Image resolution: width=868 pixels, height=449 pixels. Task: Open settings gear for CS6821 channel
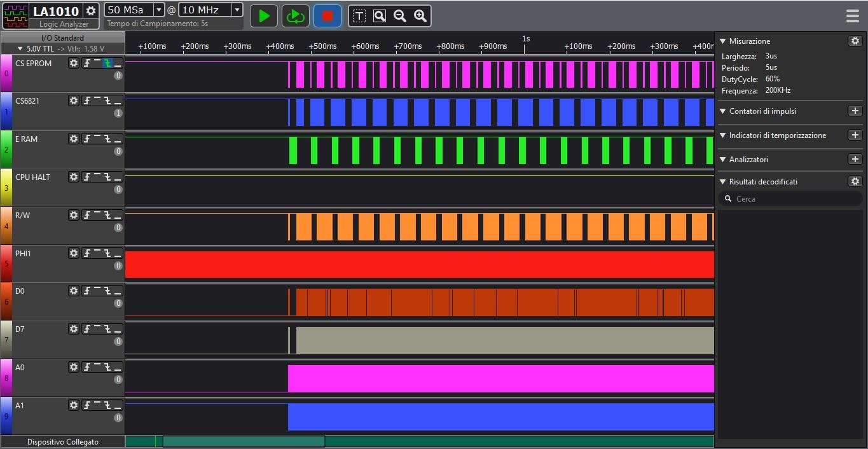coord(74,100)
